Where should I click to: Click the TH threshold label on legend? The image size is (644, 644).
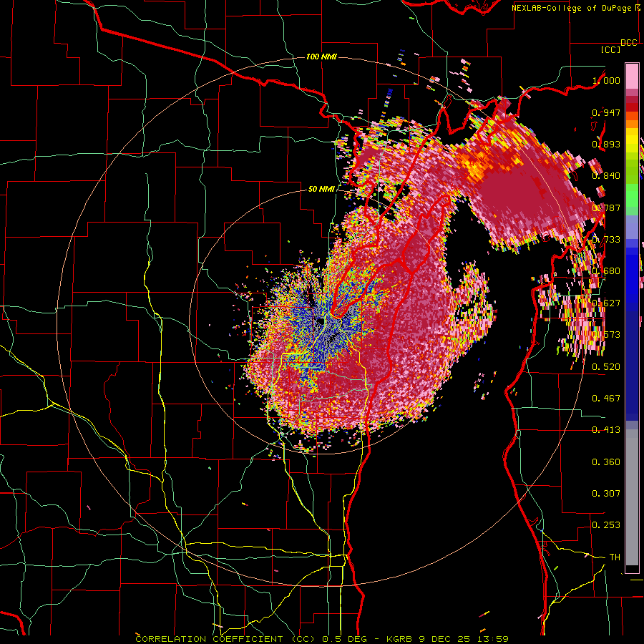pyautogui.click(x=615, y=557)
